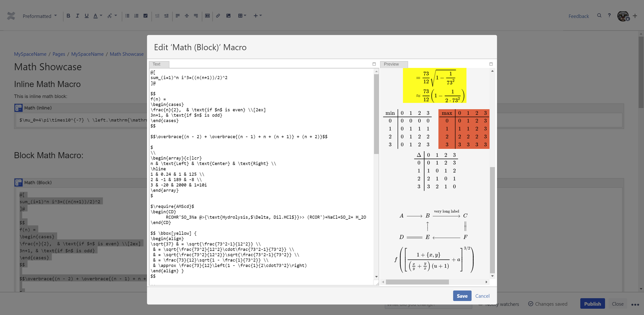Click the preview vertical scrollbar thumb
644x315 pixels.
click(x=492, y=220)
